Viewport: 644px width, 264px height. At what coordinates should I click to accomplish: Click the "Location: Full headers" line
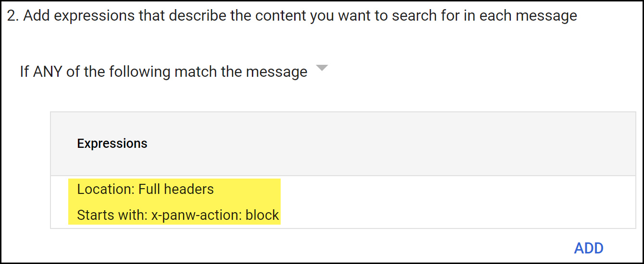tap(145, 189)
